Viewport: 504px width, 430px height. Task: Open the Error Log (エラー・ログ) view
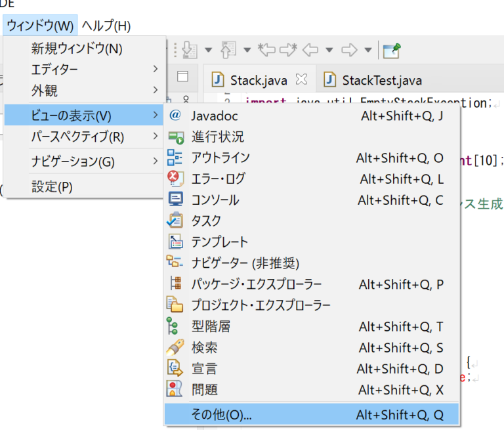219,179
